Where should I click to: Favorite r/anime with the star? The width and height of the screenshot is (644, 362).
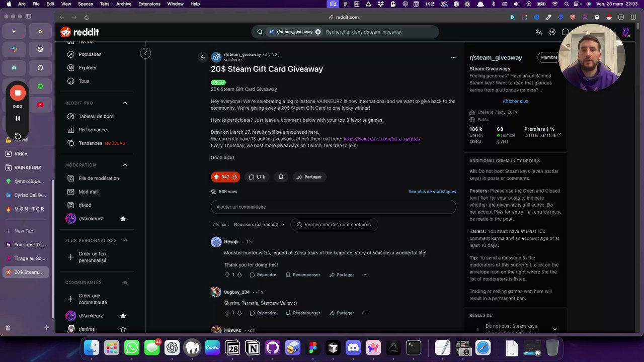(123, 329)
